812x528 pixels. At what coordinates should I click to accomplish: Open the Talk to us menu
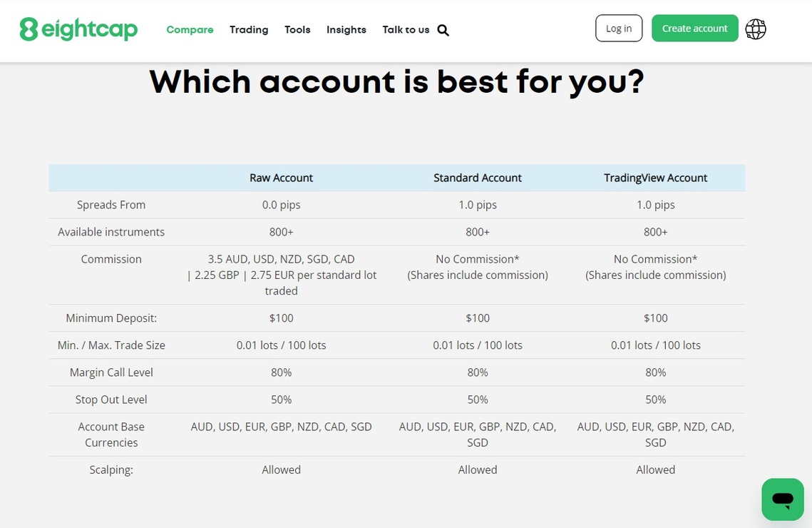(x=406, y=29)
